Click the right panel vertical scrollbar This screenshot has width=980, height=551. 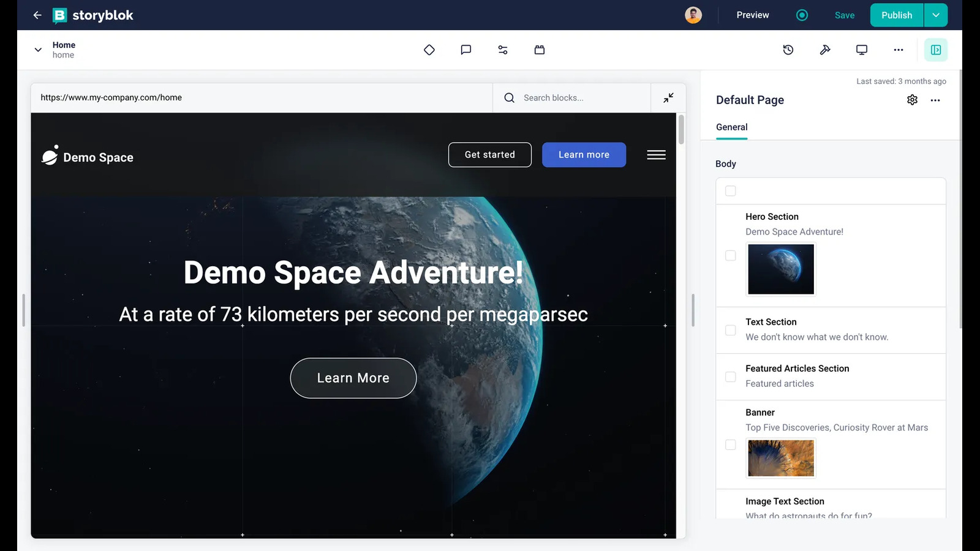(960, 199)
